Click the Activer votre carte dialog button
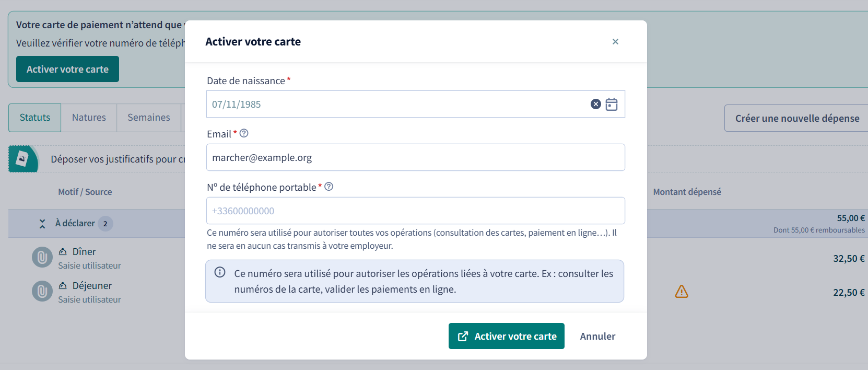The height and width of the screenshot is (370, 868). click(507, 336)
